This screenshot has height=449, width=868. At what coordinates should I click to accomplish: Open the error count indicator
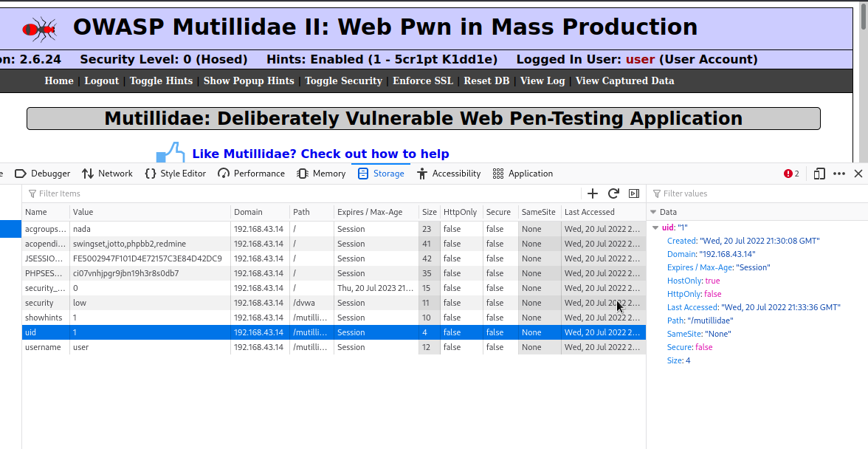[791, 174]
